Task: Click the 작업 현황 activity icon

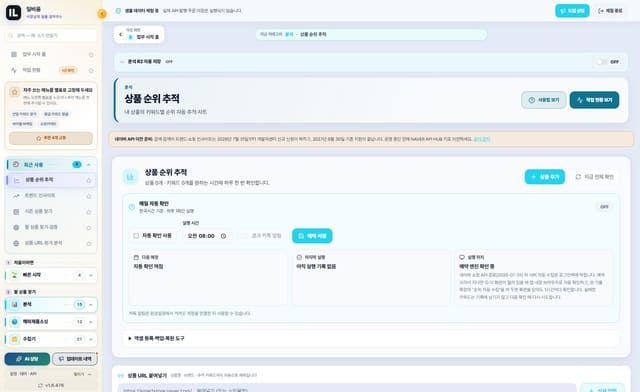Action: point(14,70)
